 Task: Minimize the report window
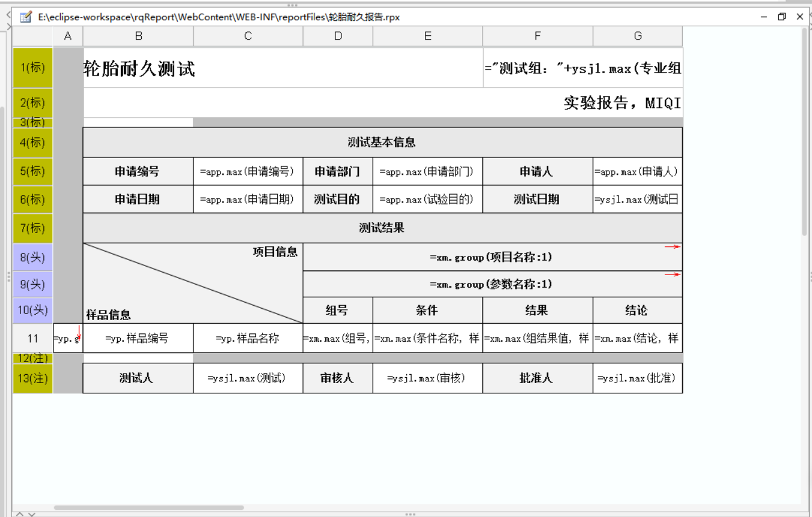764,17
